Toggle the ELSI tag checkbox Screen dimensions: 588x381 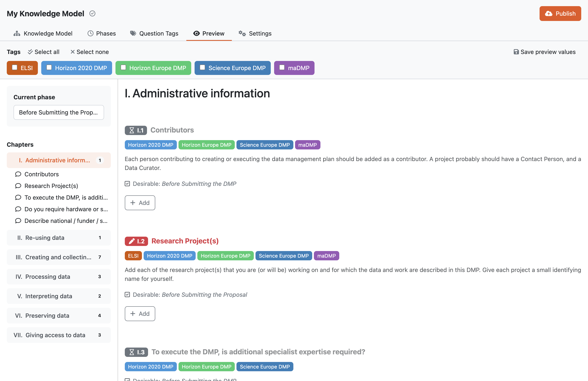point(15,68)
